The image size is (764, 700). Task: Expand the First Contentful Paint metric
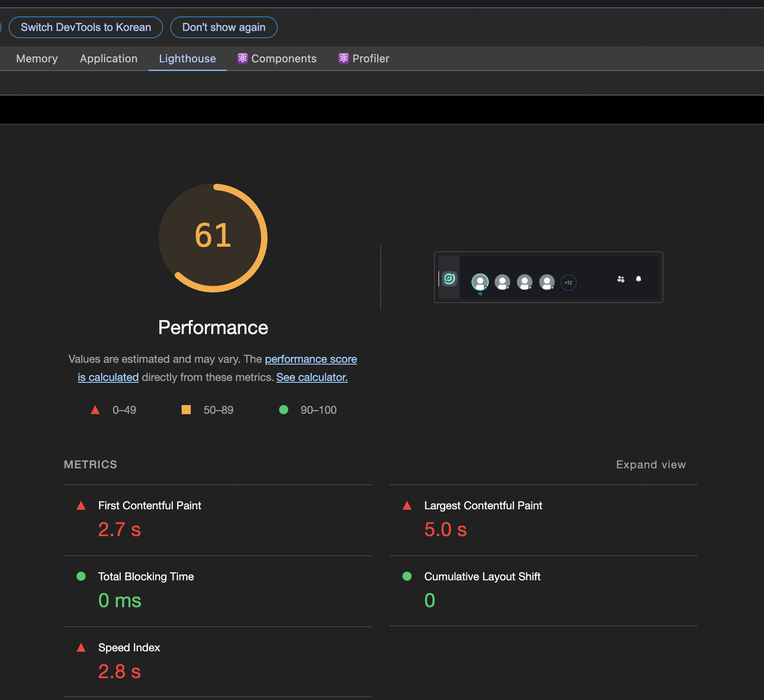click(x=218, y=520)
